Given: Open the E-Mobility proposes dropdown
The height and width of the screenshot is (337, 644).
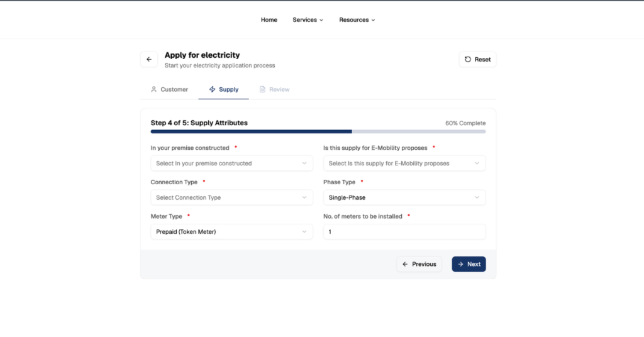Looking at the screenshot, I should (x=404, y=163).
